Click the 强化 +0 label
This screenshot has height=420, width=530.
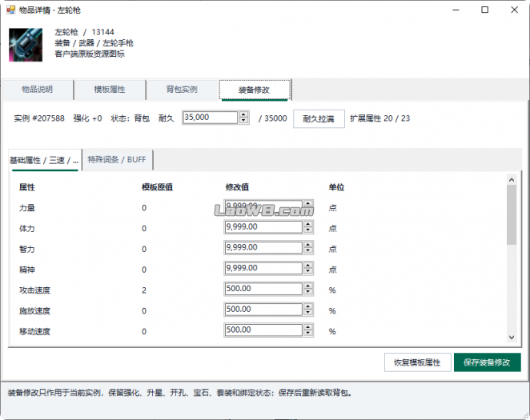(87, 118)
